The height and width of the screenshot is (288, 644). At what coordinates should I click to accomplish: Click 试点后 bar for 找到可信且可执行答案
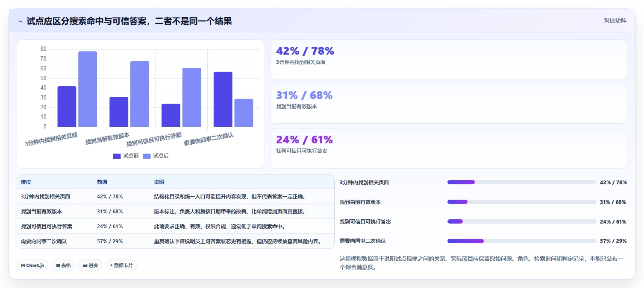pos(191,97)
